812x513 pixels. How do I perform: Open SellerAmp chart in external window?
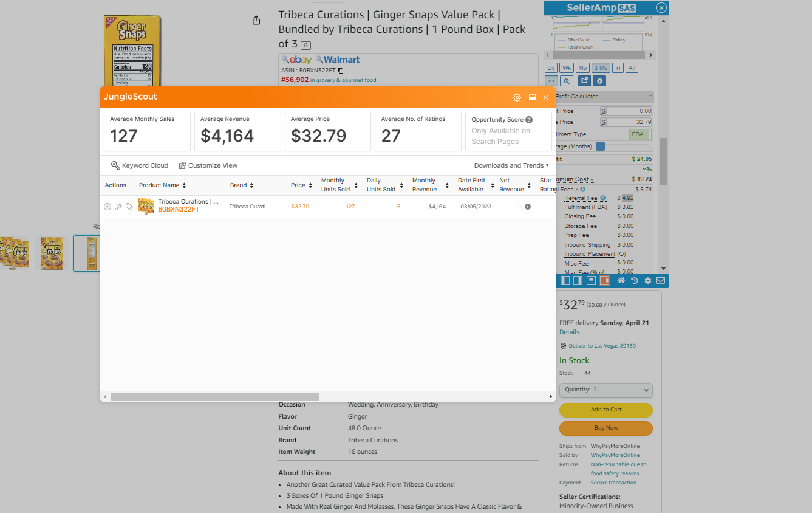[584, 81]
